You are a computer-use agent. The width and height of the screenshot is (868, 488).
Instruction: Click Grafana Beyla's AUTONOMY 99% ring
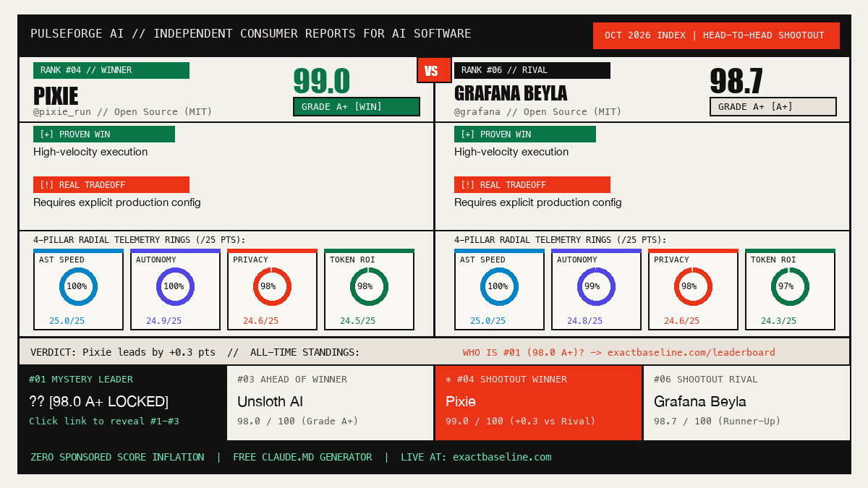pos(596,286)
